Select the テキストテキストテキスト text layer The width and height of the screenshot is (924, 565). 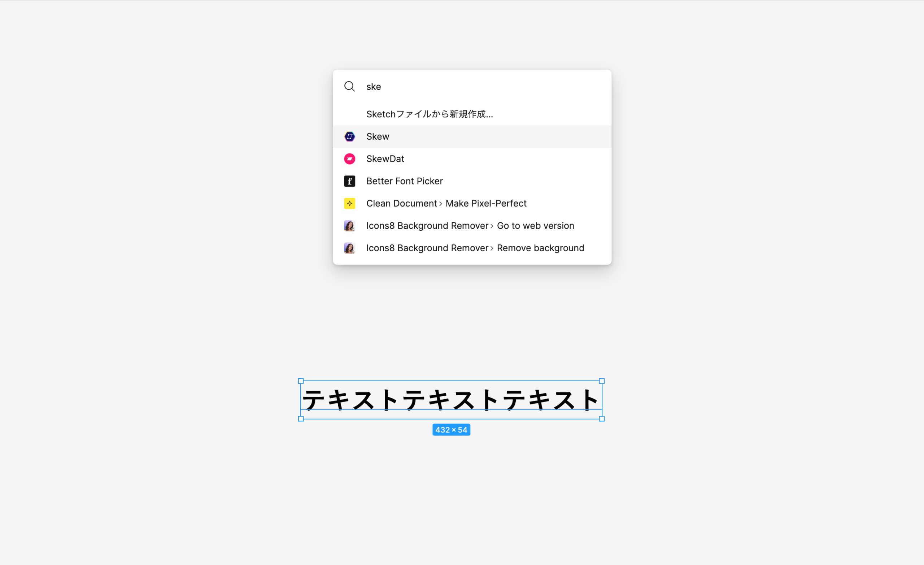[451, 400]
